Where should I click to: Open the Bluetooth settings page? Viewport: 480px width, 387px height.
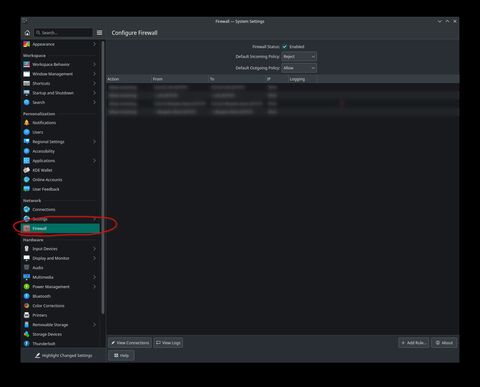(x=60, y=296)
